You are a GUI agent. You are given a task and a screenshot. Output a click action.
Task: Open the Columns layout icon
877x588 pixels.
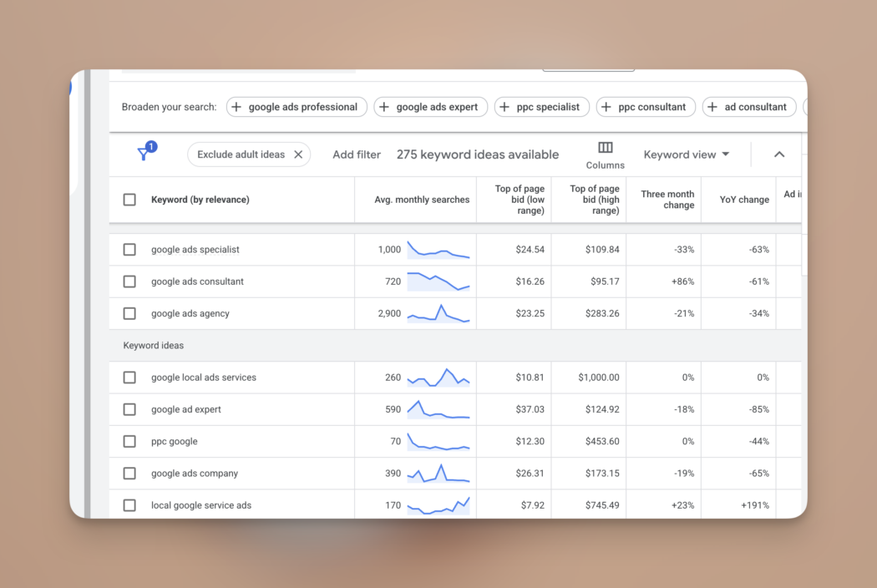606,148
